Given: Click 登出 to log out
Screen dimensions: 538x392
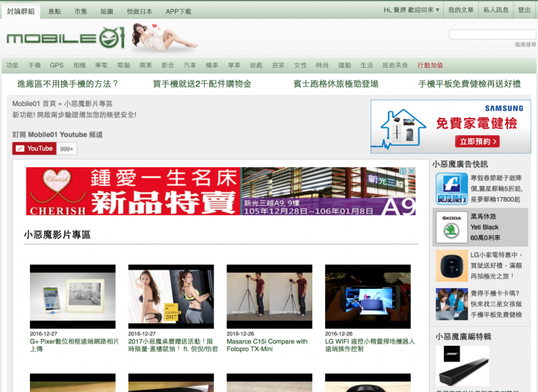Looking at the screenshot, I should [x=524, y=10].
